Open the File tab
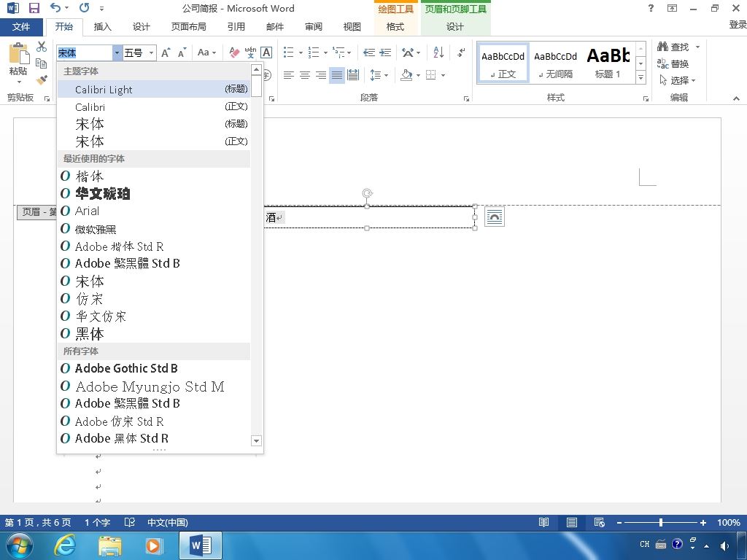The height and width of the screenshot is (560, 747). 21,27
